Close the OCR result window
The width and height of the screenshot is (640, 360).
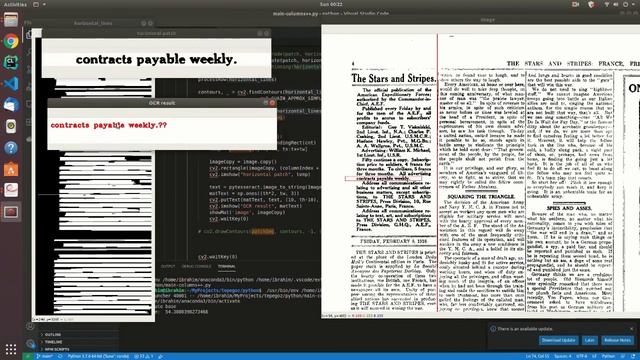pos(273,103)
